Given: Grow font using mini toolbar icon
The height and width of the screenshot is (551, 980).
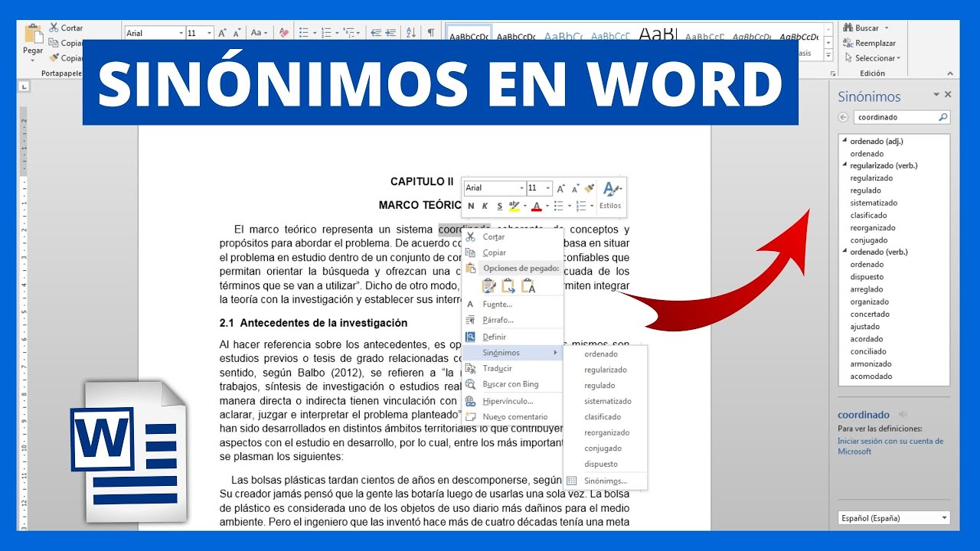Looking at the screenshot, I should point(560,188).
